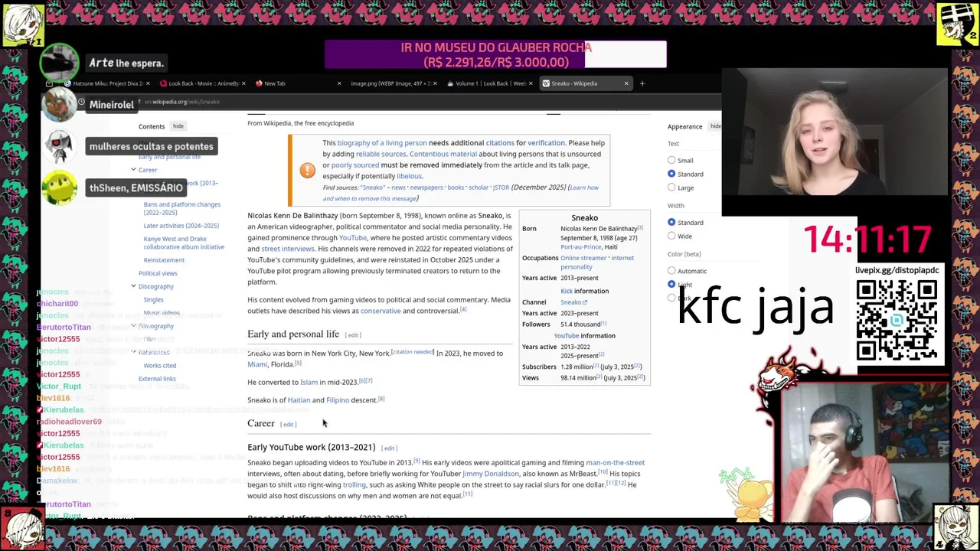Follow the street interviews link
980x551 pixels.
pos(288,249)
